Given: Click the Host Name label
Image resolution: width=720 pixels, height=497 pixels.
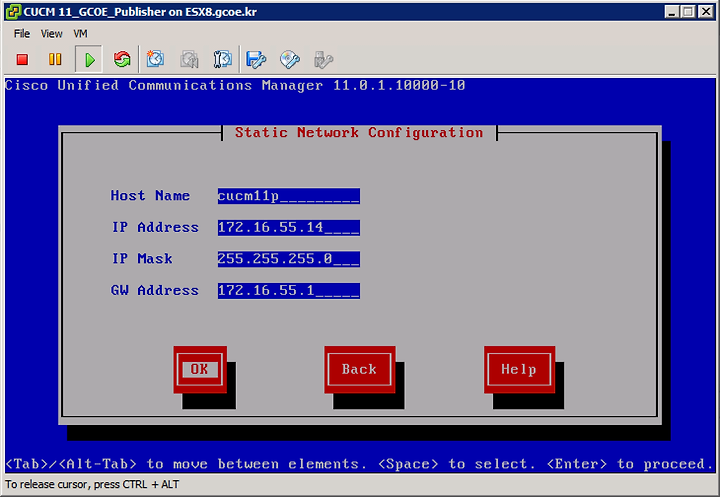Looking at the screenshot, I should click(x=150, y=196).
